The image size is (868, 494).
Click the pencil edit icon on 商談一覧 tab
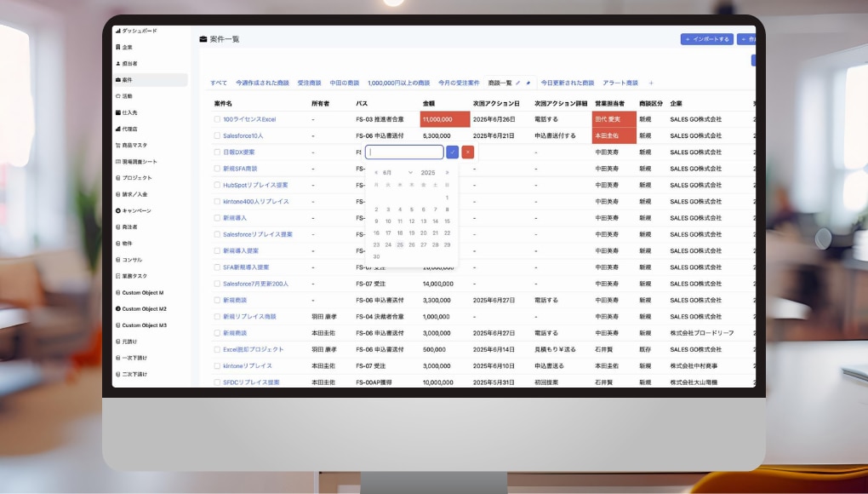(518, 83)
